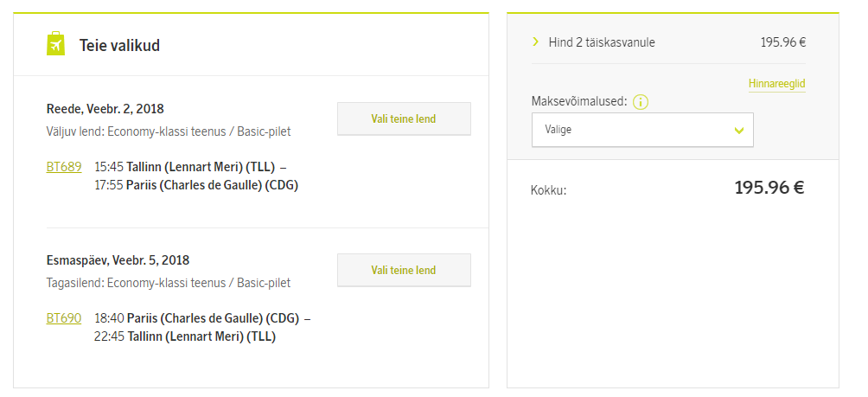
Task: Open flight number BT689 link
Action: tap(64, 167)
